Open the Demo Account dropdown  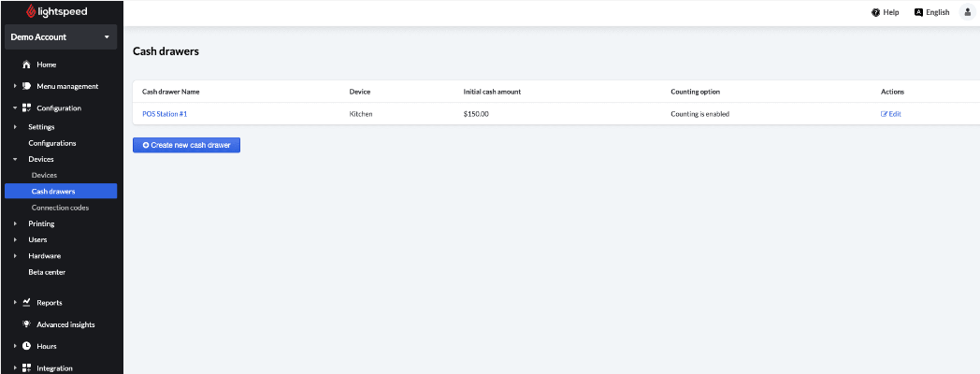click(61, 36)
